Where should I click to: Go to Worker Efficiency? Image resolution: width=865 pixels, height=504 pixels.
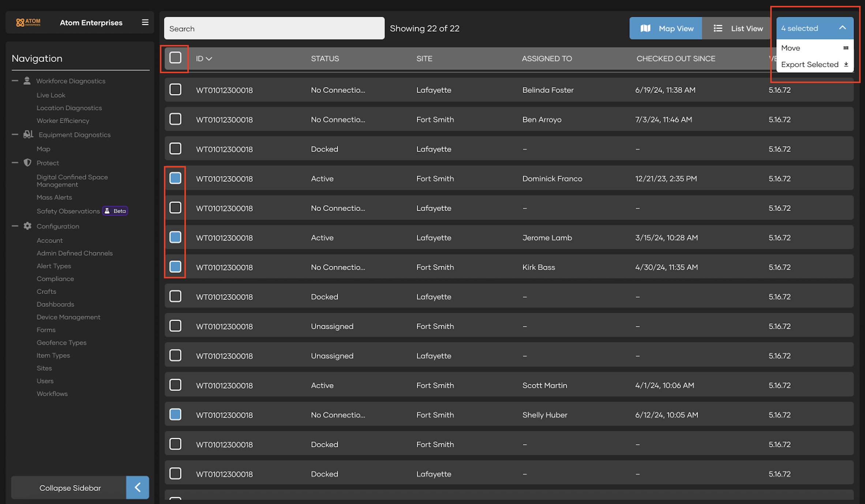[63, 121]
